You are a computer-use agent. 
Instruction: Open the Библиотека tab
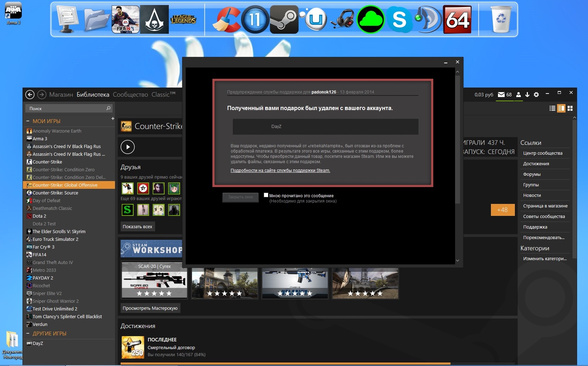point(93,95)
